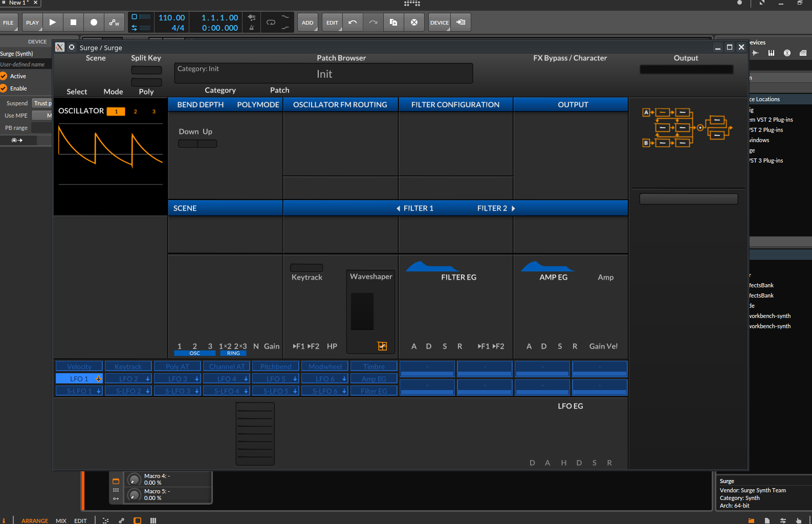Image resolution: width=812 pixels, height=524 pixels.
Task: Expand the LFO 2 modulation arrow
Action: click(148, 379)
